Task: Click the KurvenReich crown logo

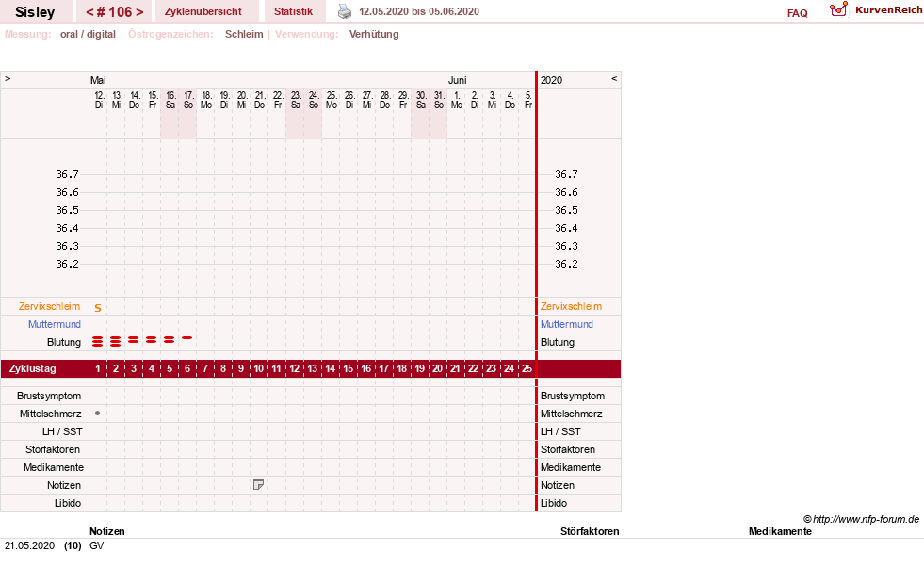Action: [838, 9]
